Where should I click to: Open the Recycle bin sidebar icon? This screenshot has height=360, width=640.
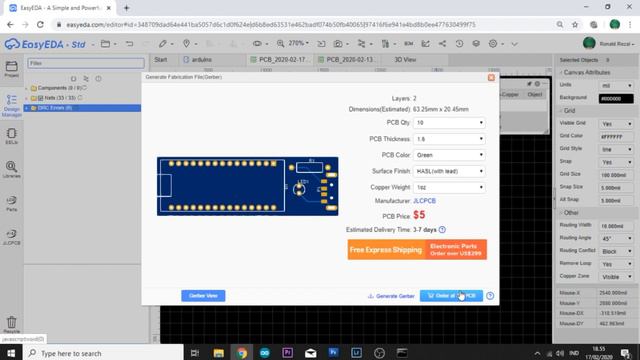(x=11, y=324)
